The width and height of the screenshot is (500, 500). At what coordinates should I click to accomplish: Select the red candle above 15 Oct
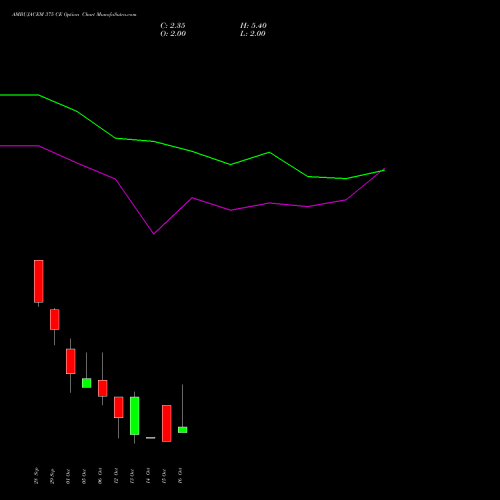point(167,423)
